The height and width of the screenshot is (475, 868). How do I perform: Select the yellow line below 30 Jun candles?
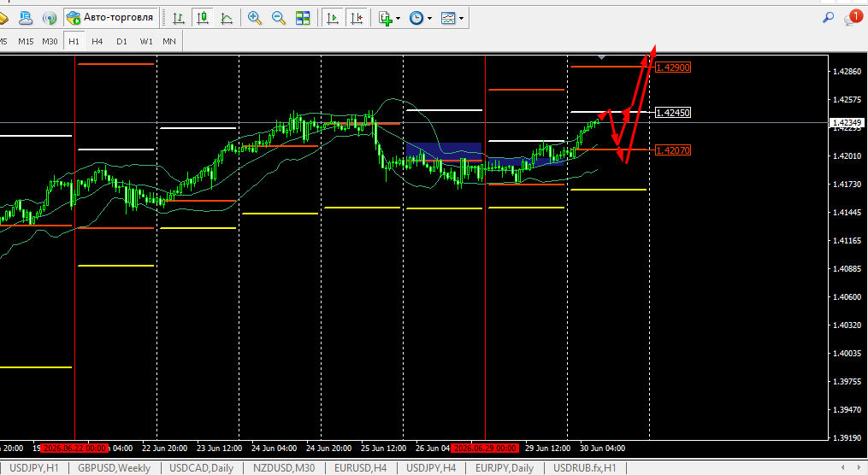[x=608, y=190]
